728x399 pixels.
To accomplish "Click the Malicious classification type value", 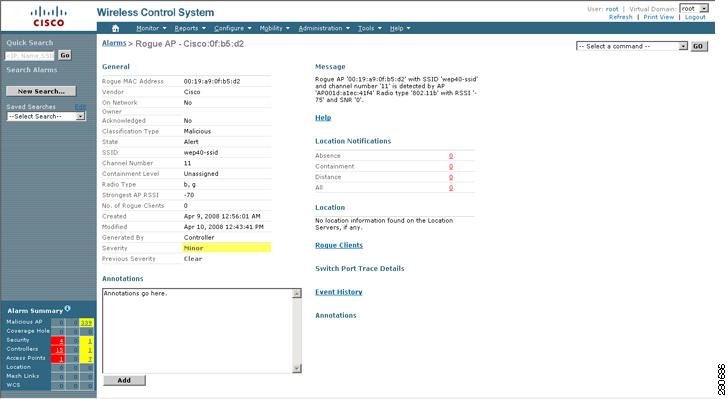I will click(x=197, y=131).
